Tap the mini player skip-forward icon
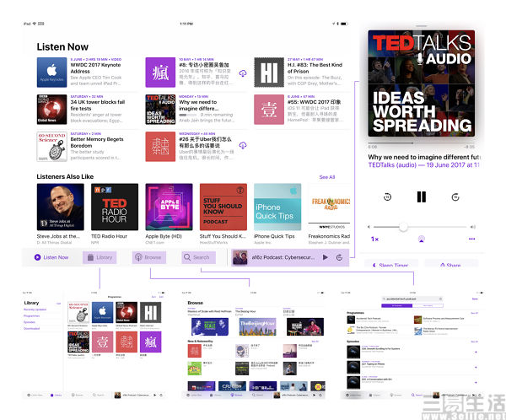Viewport: 506px width, 420px height. tap(339, 257)
